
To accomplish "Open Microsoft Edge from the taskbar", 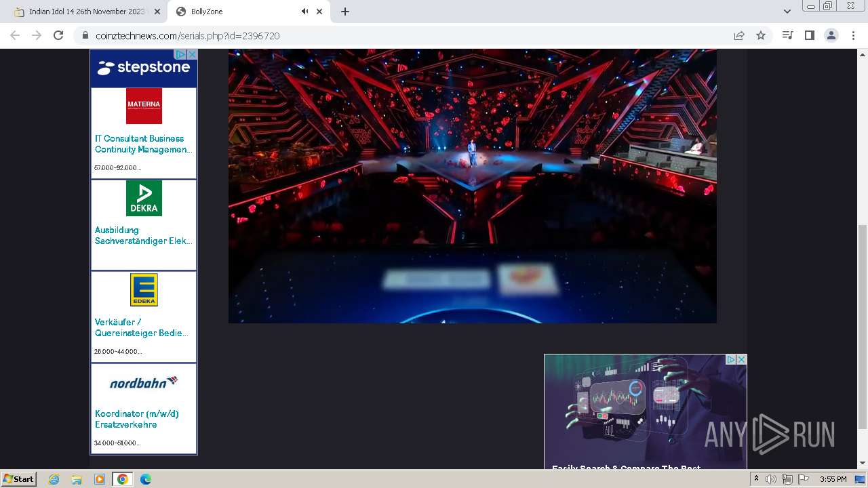I will 146,479.
